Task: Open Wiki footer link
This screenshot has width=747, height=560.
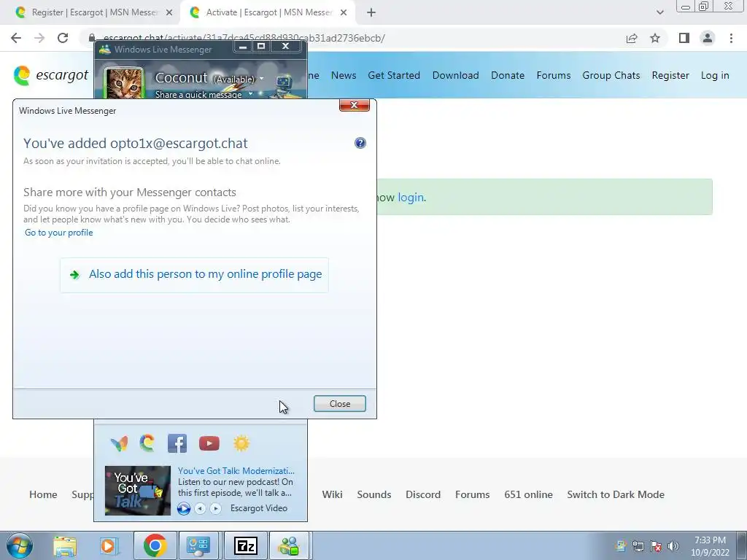Action: tap(332, 494)
